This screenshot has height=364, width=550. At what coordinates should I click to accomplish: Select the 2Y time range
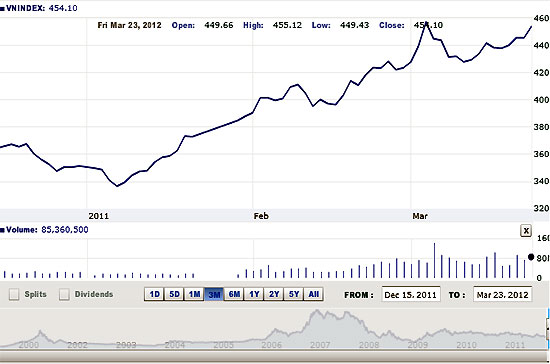tap(274, 294)
